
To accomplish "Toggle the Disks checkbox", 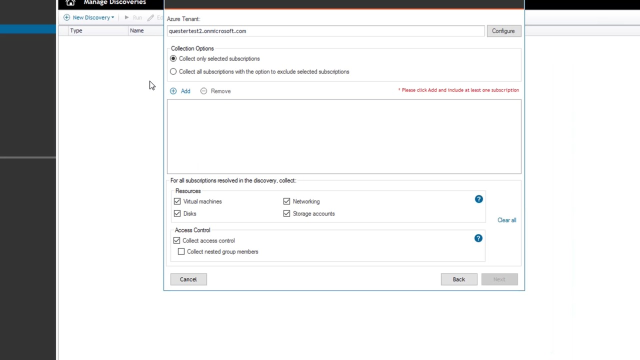I will coord(177,213).
